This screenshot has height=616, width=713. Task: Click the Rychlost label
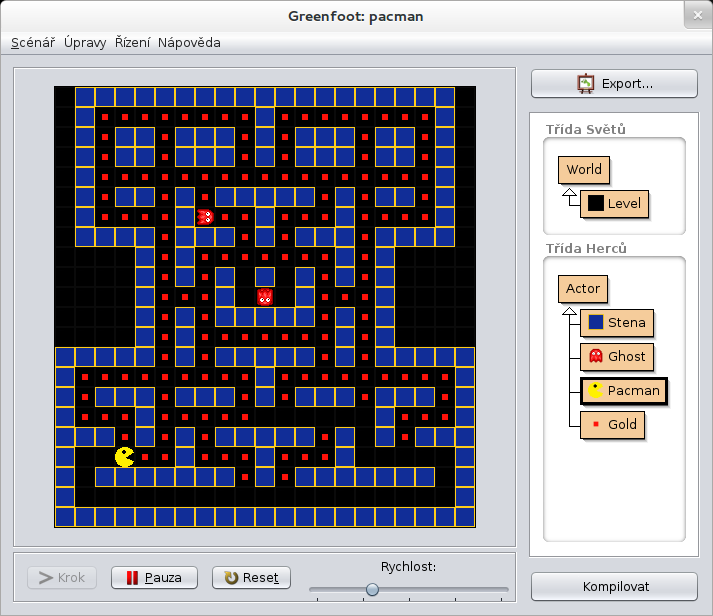(408, 567)
